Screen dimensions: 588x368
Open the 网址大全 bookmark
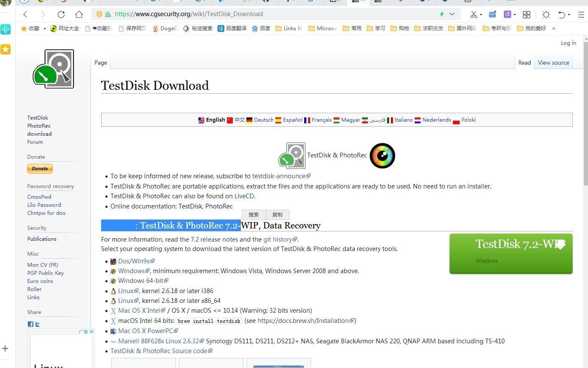[x=65, y=29]
